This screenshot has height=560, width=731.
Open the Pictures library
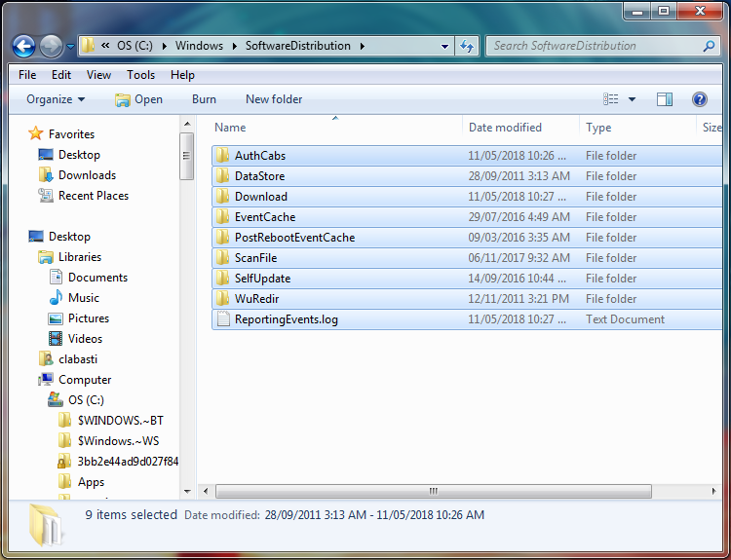point(79,318)
